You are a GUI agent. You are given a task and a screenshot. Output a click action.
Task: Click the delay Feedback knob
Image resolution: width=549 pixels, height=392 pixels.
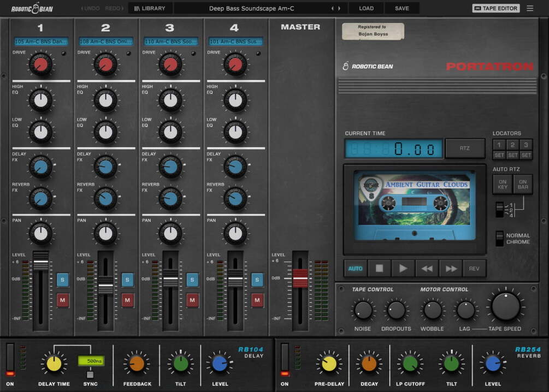pyautogui.click(x=137, y=364)
